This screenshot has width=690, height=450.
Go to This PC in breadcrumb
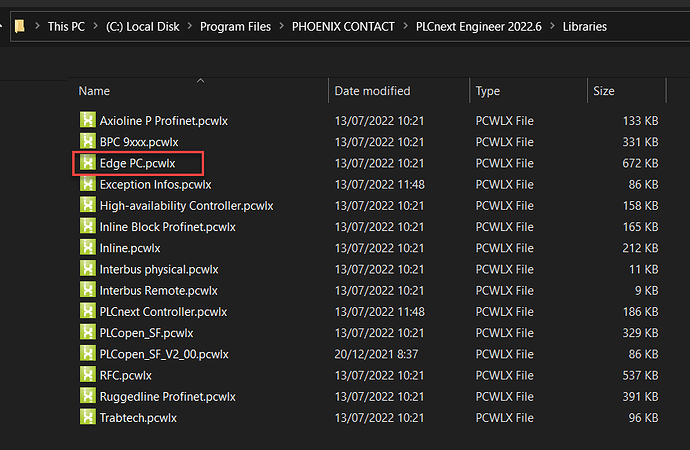click(x=66, y=26)
